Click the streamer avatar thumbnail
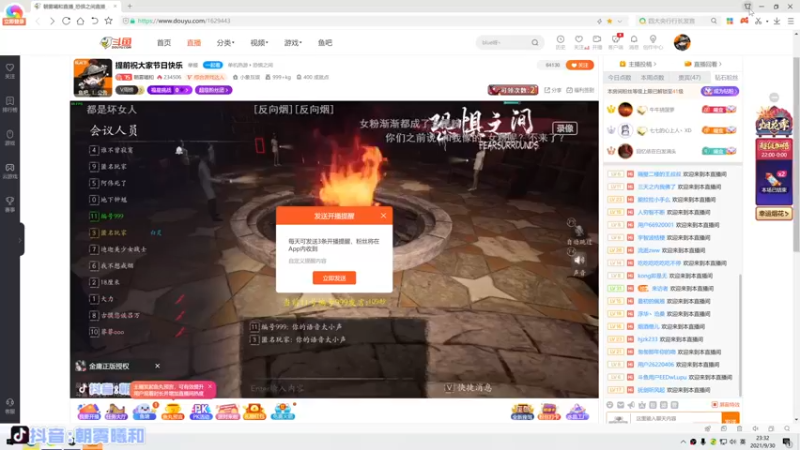The height and width of the screenshot is (450, 800). coord(92,78)
